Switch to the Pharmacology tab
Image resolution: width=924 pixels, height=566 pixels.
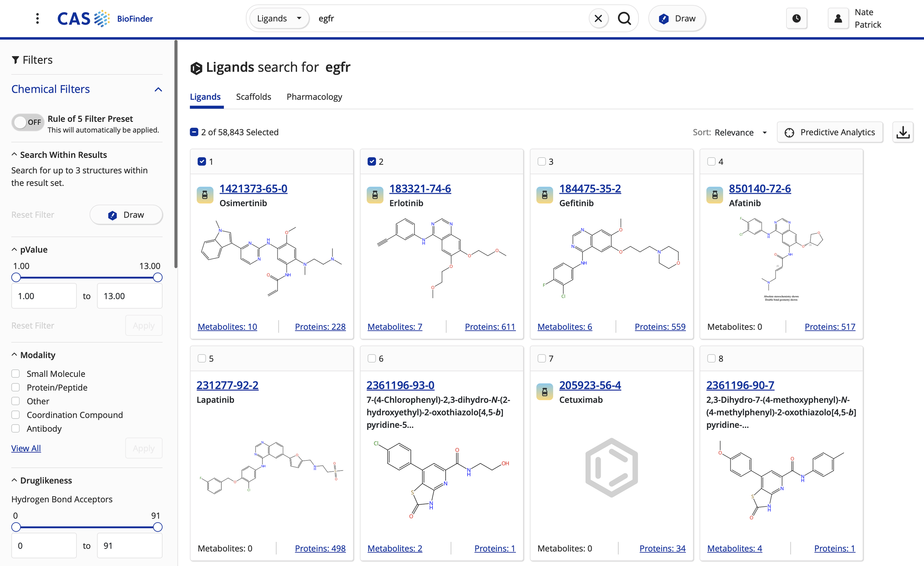(x=314, y=97)
